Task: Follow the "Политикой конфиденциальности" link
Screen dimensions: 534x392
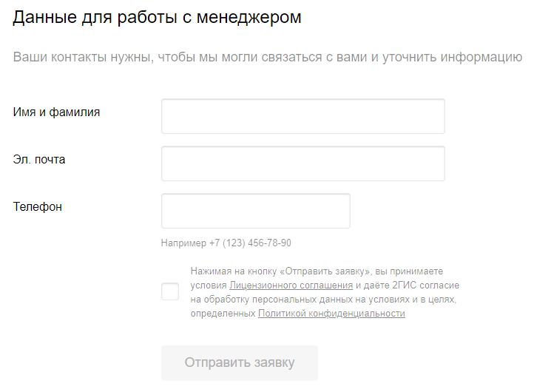Action: pos(331,314)
